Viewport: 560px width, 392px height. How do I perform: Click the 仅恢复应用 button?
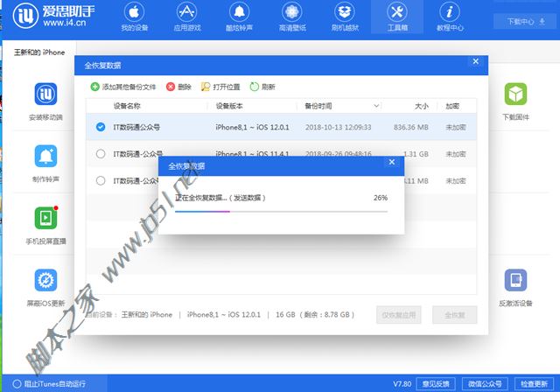[x=399, y=315]
